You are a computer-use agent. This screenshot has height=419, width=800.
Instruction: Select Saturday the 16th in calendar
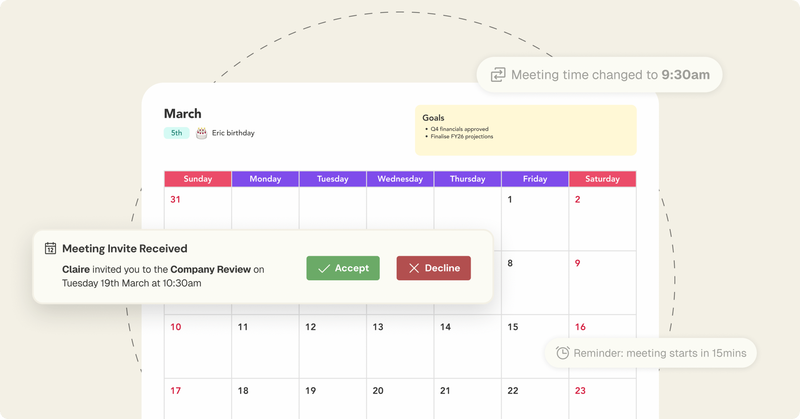(603, 327)
